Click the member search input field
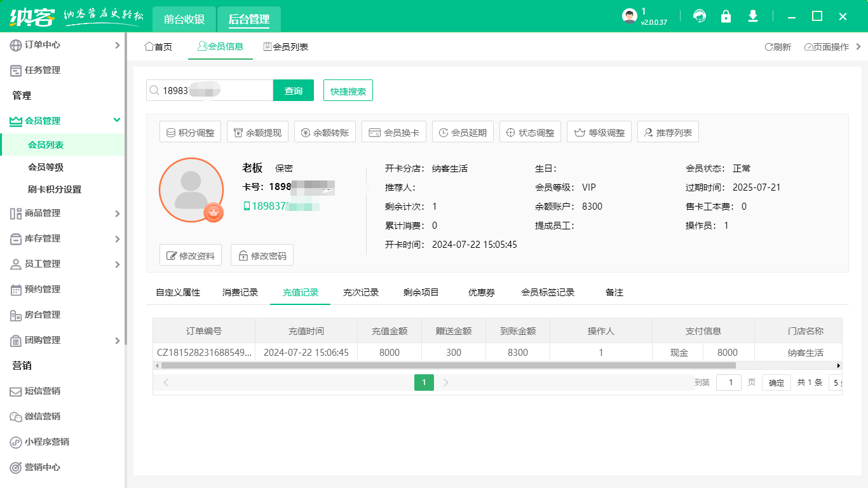868x488 pixels. click(x=210, y=90)
